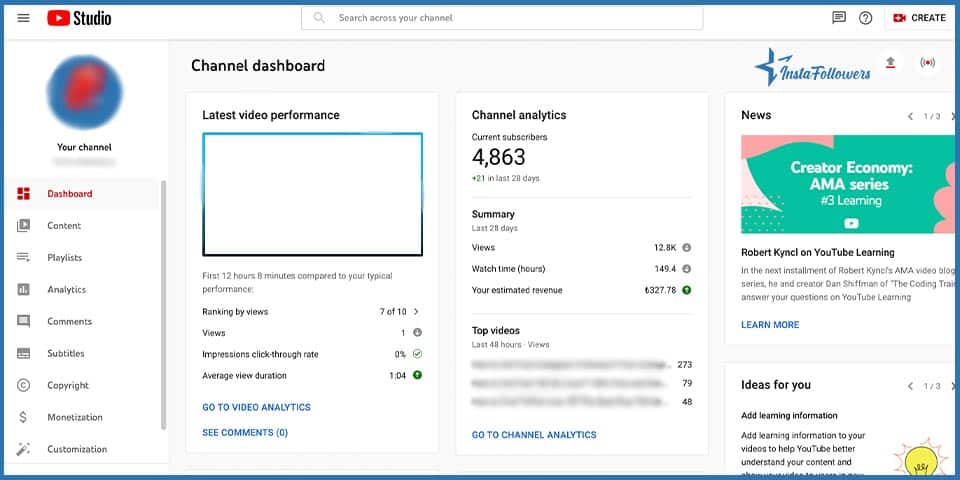
Task: Open the blurred channel avatar
Action: point(84,92)
